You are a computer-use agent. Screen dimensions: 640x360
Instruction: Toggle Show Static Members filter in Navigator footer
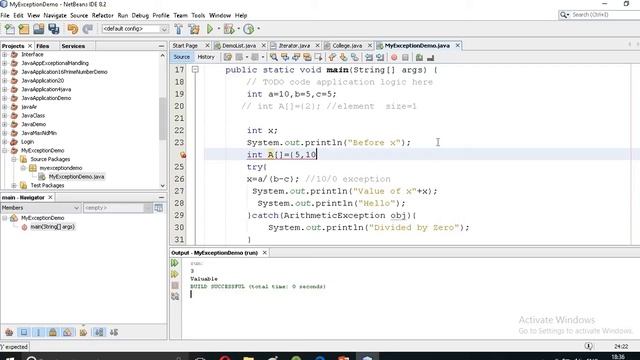pos(38,332)
